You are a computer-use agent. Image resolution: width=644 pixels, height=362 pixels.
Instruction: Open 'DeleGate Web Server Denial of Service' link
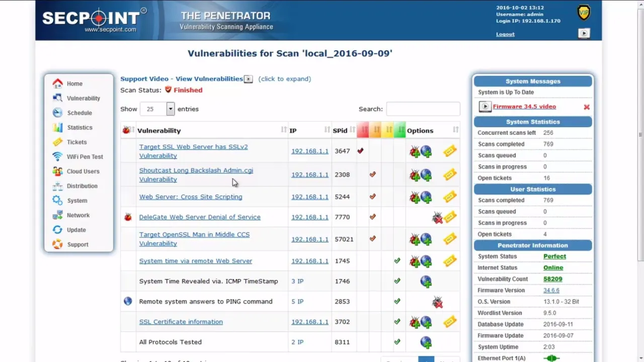[200, 217]
